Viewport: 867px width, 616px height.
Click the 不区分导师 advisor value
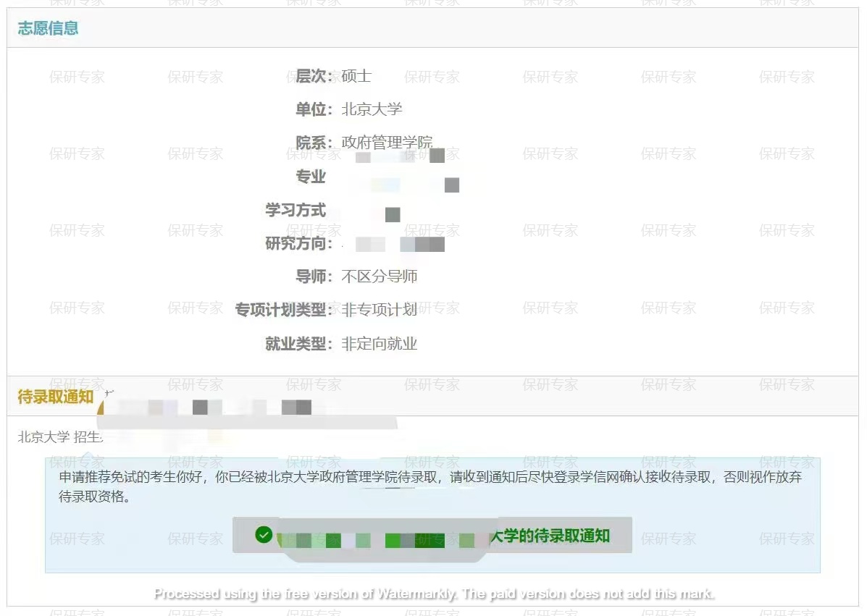click(379, 277)
